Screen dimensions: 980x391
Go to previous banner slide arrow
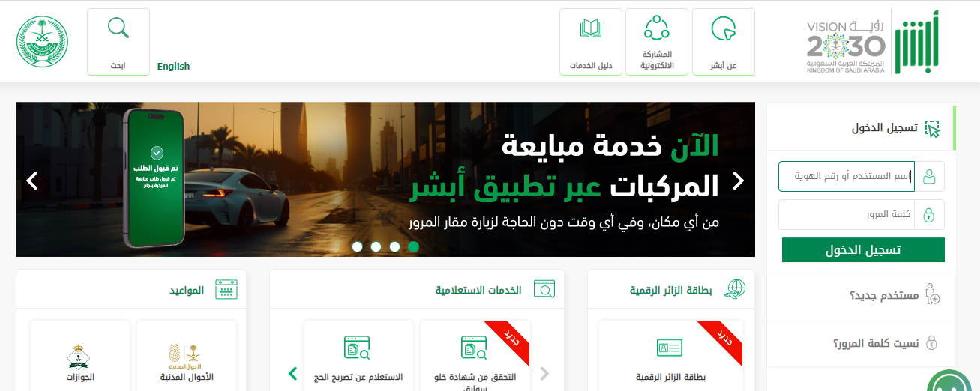click(32, 180)
